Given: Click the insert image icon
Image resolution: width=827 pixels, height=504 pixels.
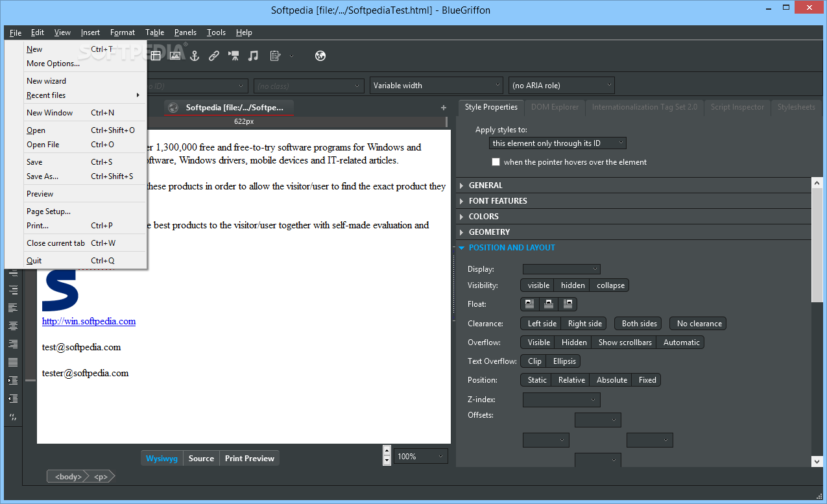Looking at the screenshot, I should 174,56.
